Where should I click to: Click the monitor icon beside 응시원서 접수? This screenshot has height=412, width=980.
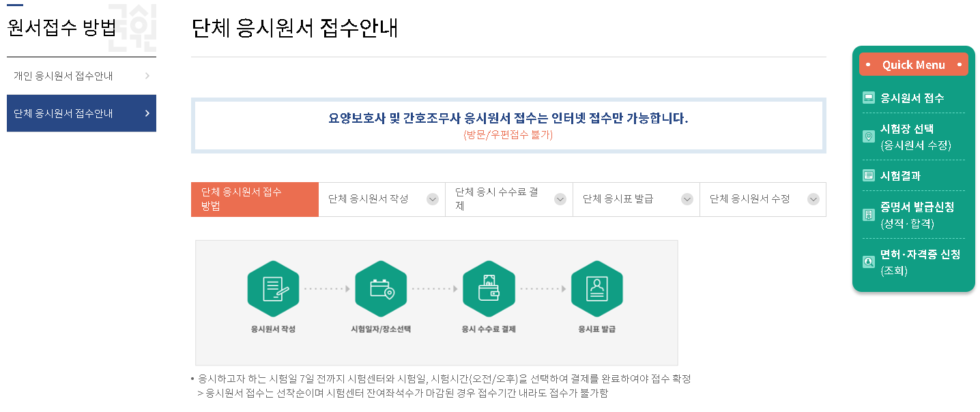[868, 98]
